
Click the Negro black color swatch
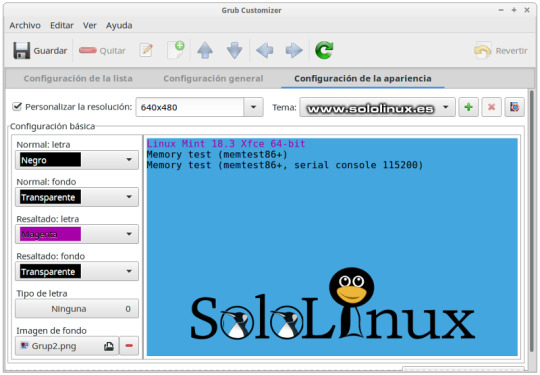[50, 160]
